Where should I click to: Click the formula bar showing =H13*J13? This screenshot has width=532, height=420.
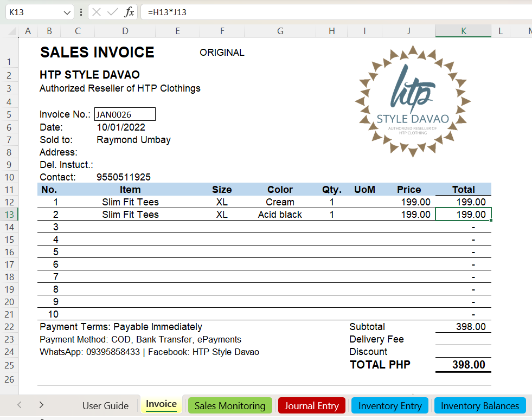tap(336, 12)
